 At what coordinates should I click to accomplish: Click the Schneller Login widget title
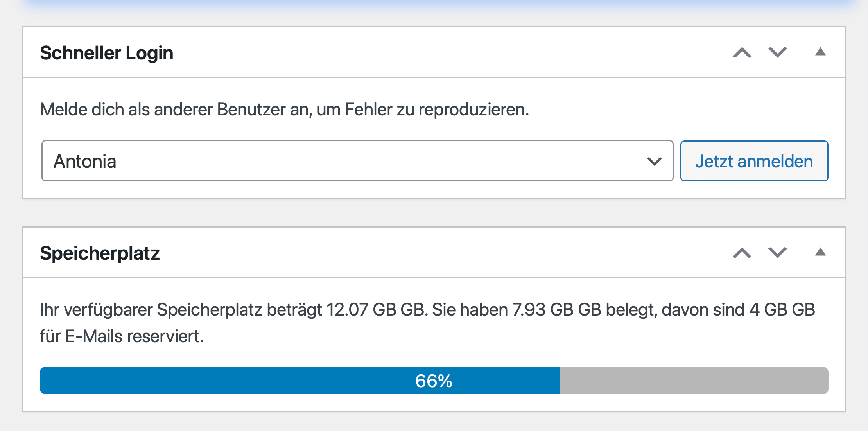(x=106, y=53)
